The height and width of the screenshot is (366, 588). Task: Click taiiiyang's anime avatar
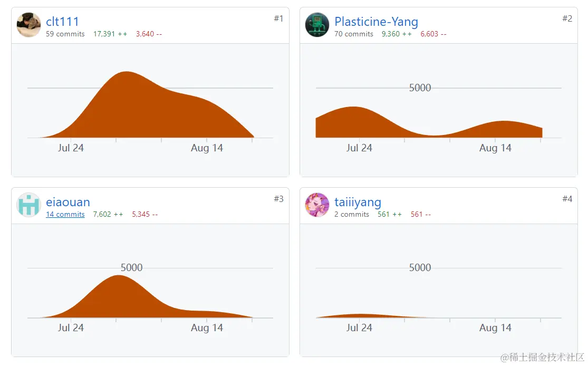click(317, 205)
